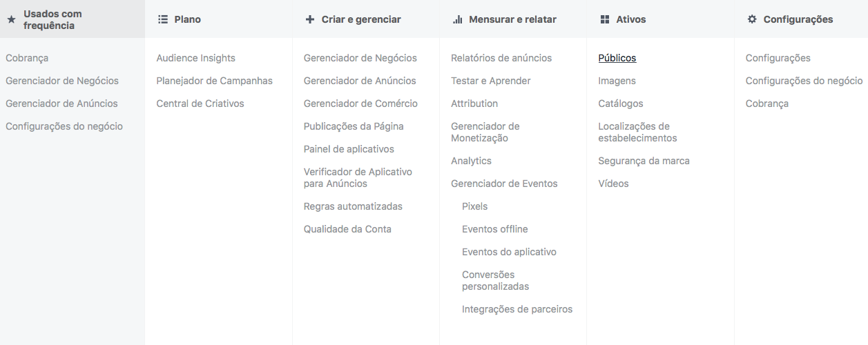868x345 pixels.
Task: Open Pixels under Gerenciador de Eventos
Action: tap(475, 206)
